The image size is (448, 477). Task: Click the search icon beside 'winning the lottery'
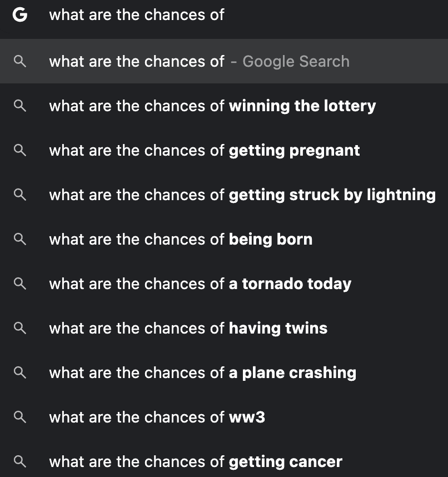(19, 106)
